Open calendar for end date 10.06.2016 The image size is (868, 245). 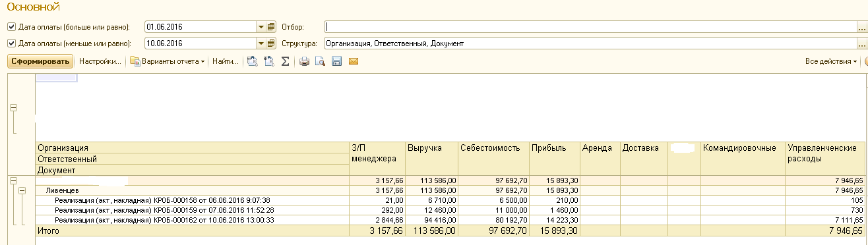[270, 43]
